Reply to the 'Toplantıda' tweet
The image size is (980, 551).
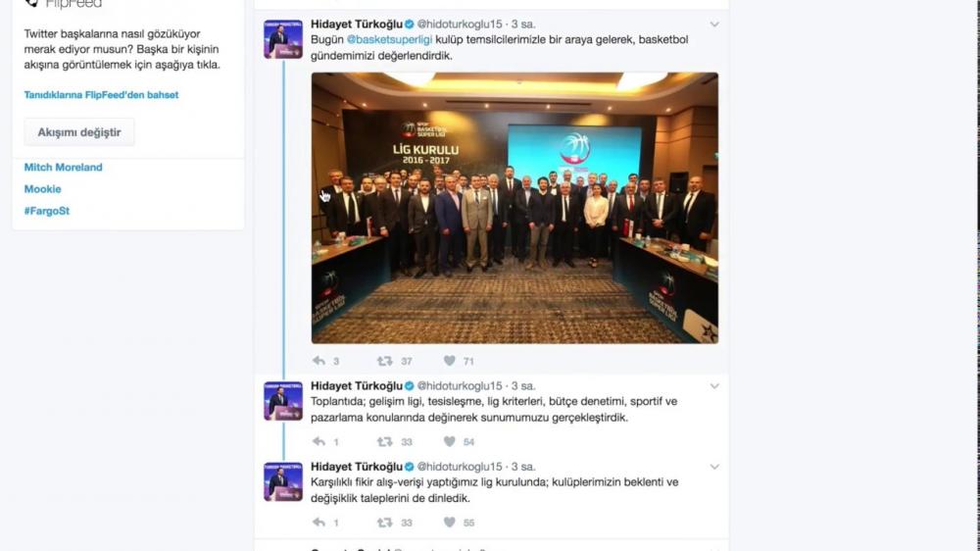(x=318, y=441)
